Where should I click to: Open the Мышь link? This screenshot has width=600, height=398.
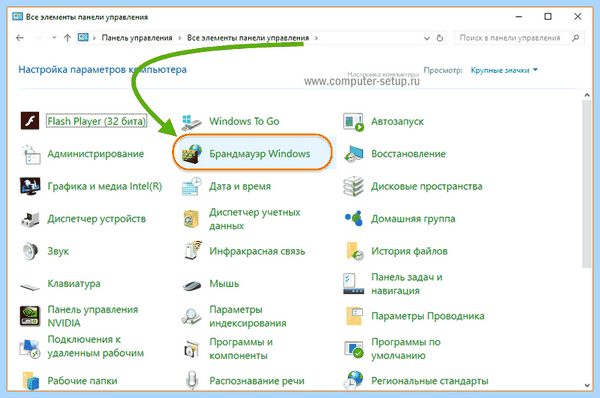[x=224, y=284]
